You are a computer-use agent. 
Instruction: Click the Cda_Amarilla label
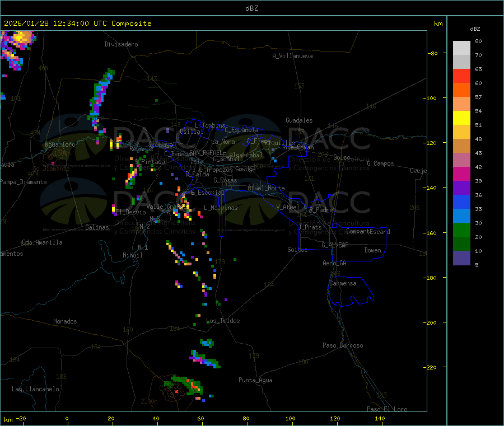tap(42, 242)
